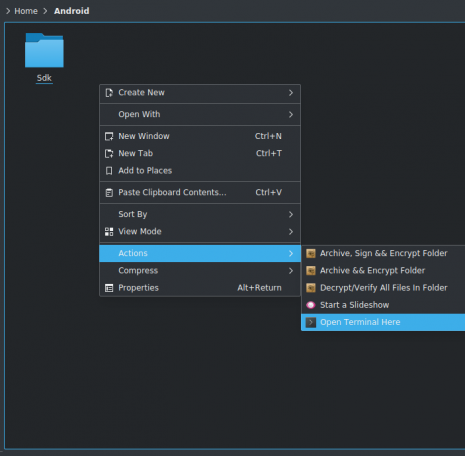Click the Open Terminal Here icon
Image resolution: width=465 pixels, height=456 pixels.
click(311, 322)
